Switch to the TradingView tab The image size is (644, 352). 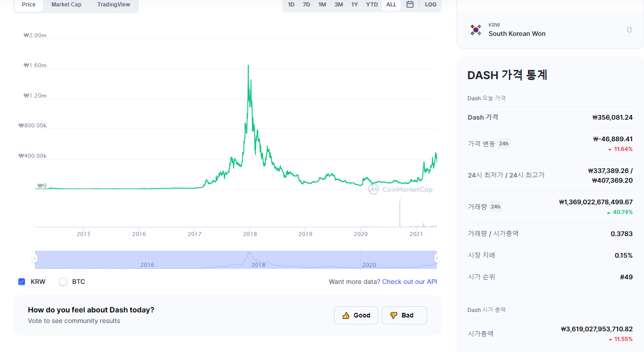click(114, 5)
